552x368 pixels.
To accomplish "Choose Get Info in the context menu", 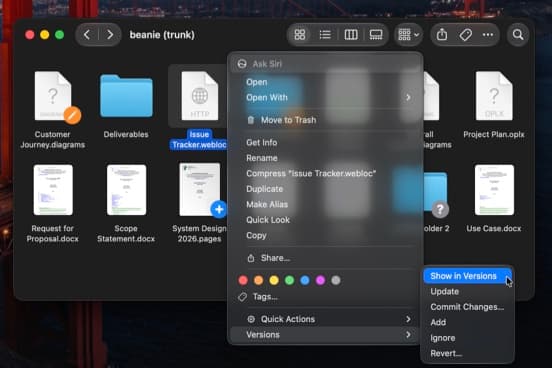I will pyautogui.click(x=326, y=143).
